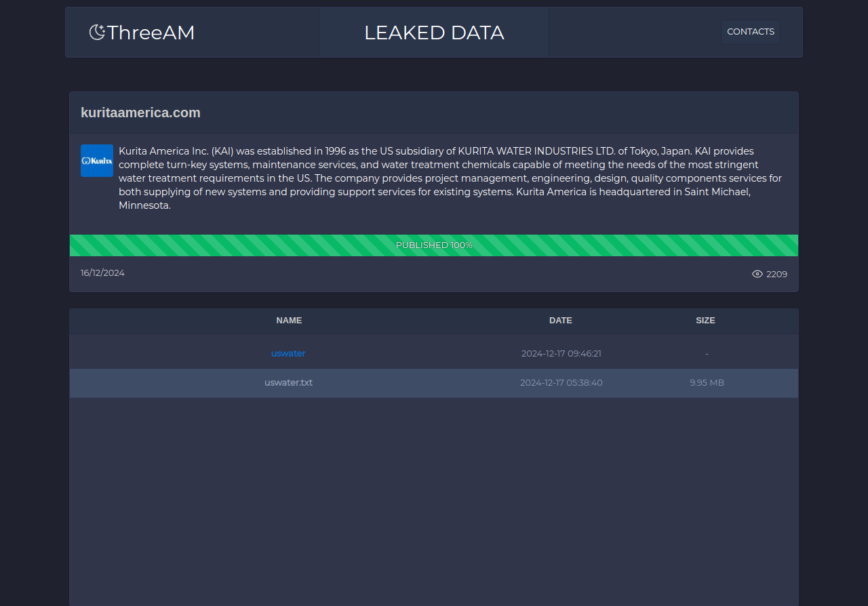Click the kuritaamerica.com heading
Screen dimensions: 868x606
140,113
